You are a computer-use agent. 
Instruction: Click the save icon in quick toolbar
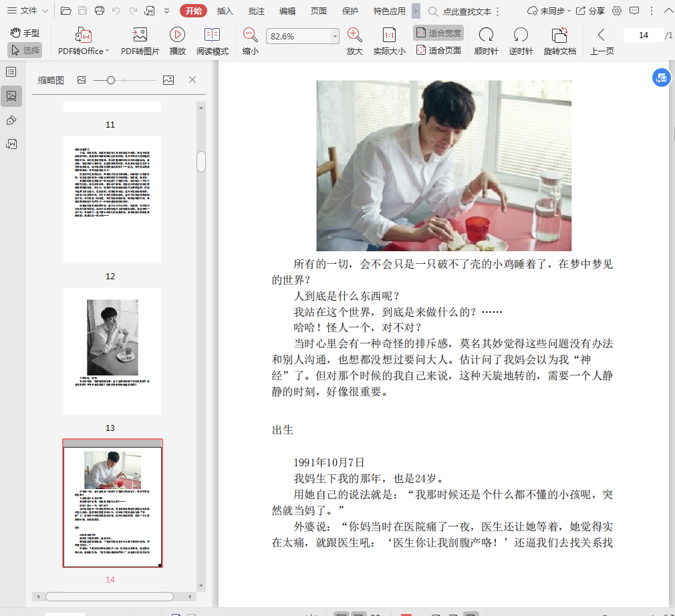click(83, 11)
